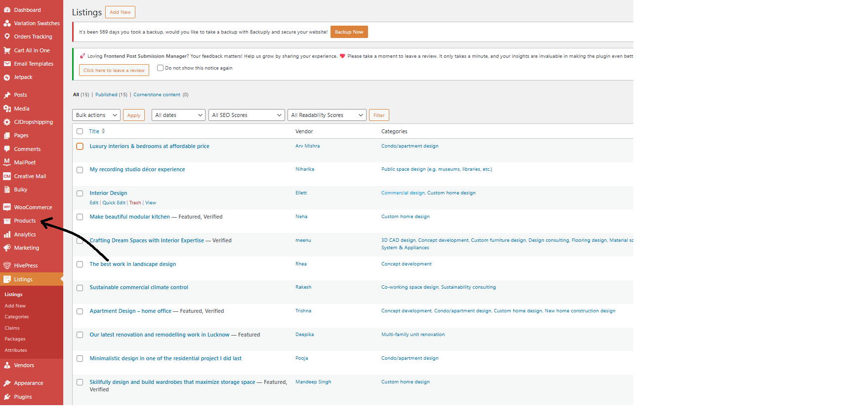This screenshot has height=415, width=868.
Task: Click the Orders Tracking pin icon
Action: click(x=7, y=37)
